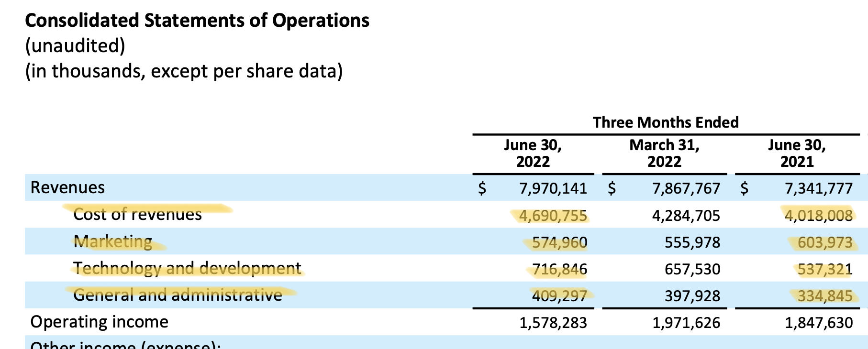Select highlighted value 4,690,755

553,216
